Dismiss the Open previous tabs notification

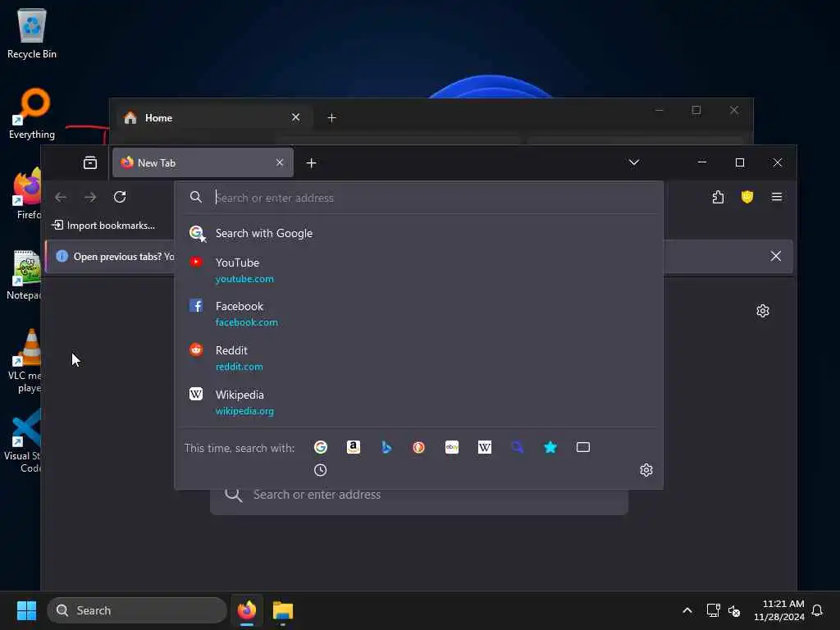tap(775, 256)
